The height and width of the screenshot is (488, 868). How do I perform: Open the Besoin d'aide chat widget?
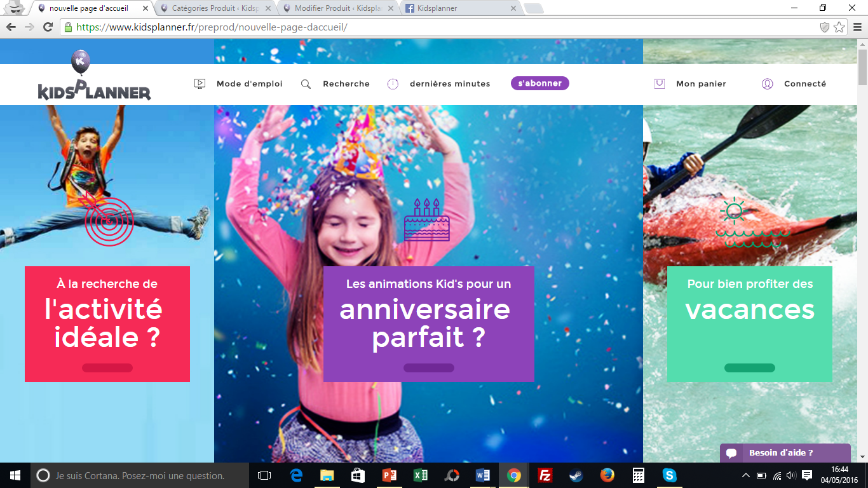[x=785, y=453]
